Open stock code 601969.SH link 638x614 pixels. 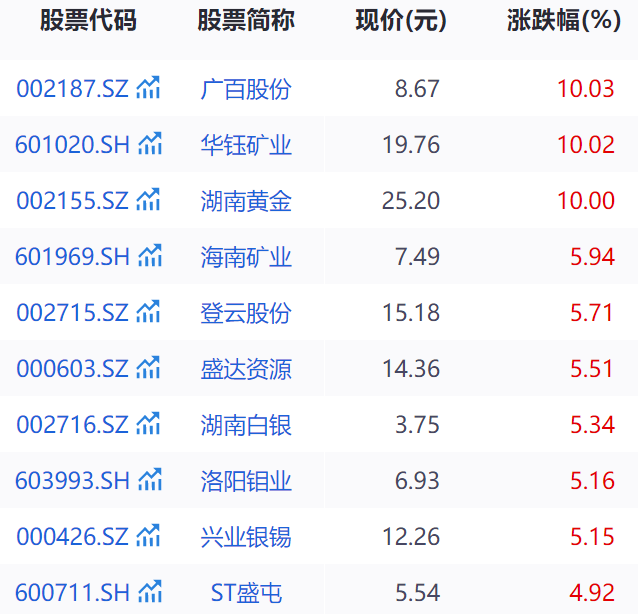point(72,256)
